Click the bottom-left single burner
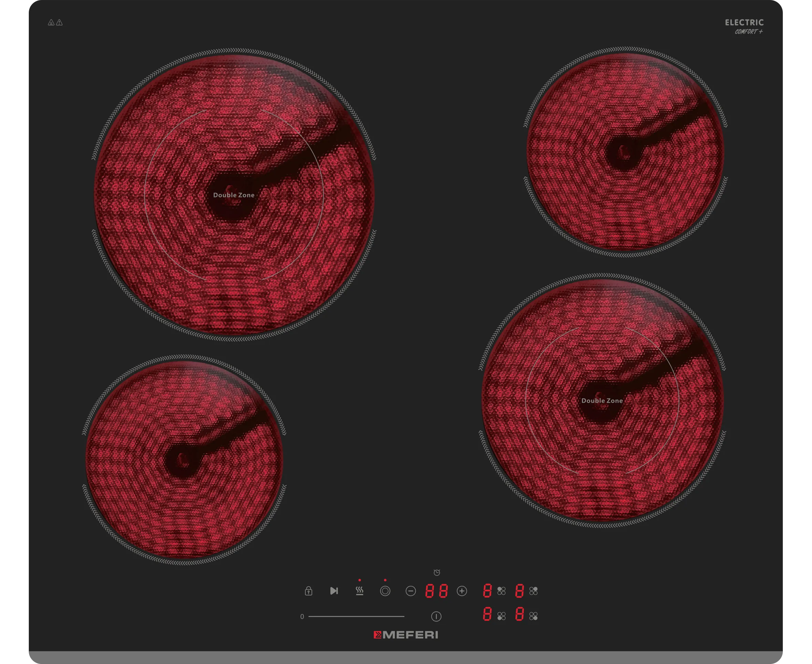This screenshot has height=664, width=812. tap(184, 460)
